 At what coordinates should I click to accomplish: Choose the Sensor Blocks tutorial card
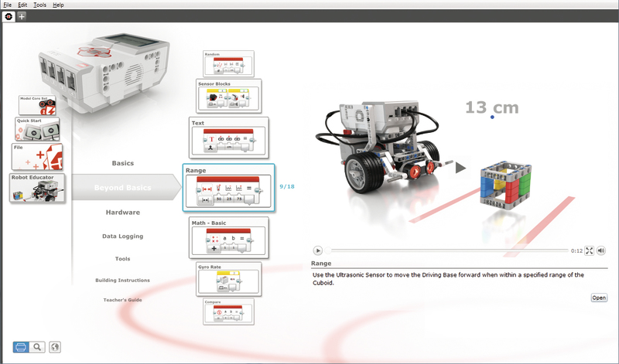[229, 96]
